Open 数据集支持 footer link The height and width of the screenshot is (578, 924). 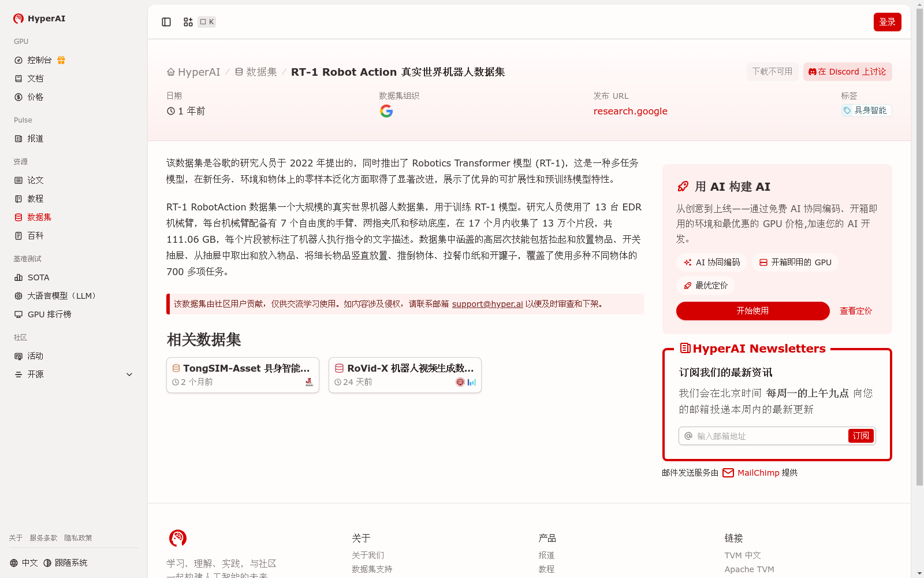pos(372,569)
